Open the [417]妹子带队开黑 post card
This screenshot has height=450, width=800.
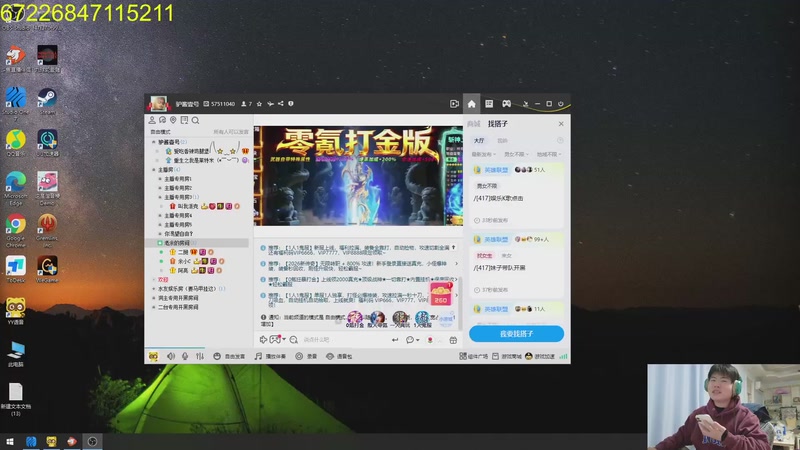tap(516, 265)
